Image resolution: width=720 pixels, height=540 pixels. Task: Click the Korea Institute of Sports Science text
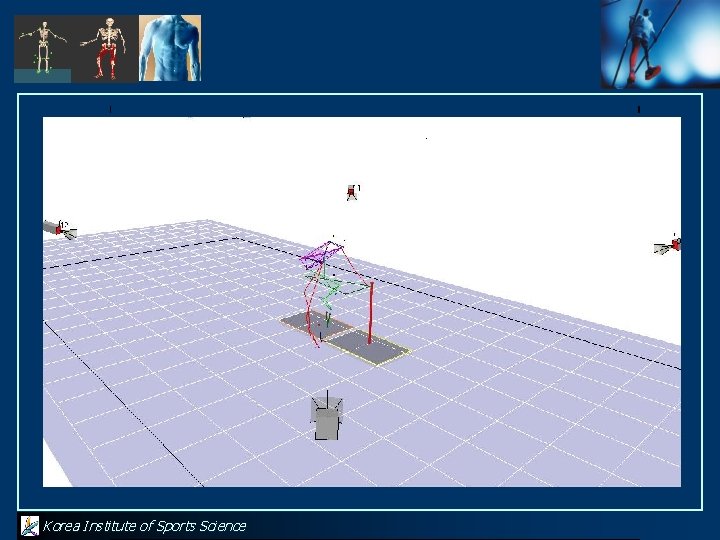(x=144, y=526)
